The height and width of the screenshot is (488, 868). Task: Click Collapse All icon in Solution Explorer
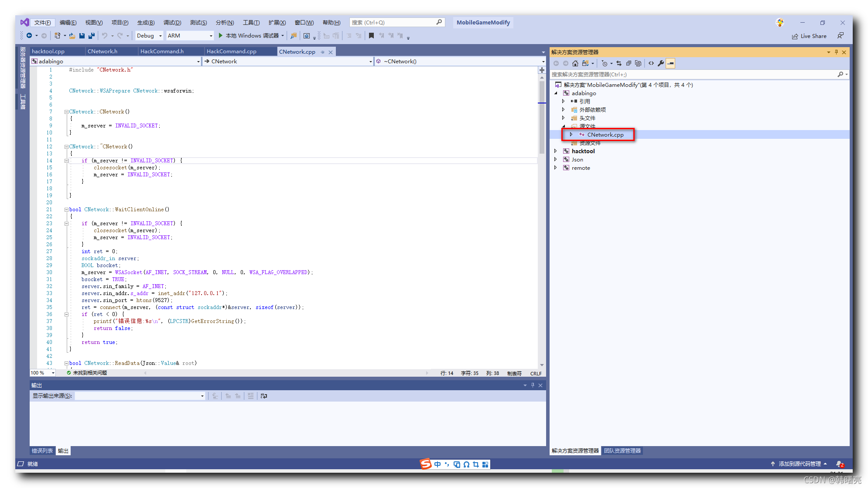(x=629, y=63)
